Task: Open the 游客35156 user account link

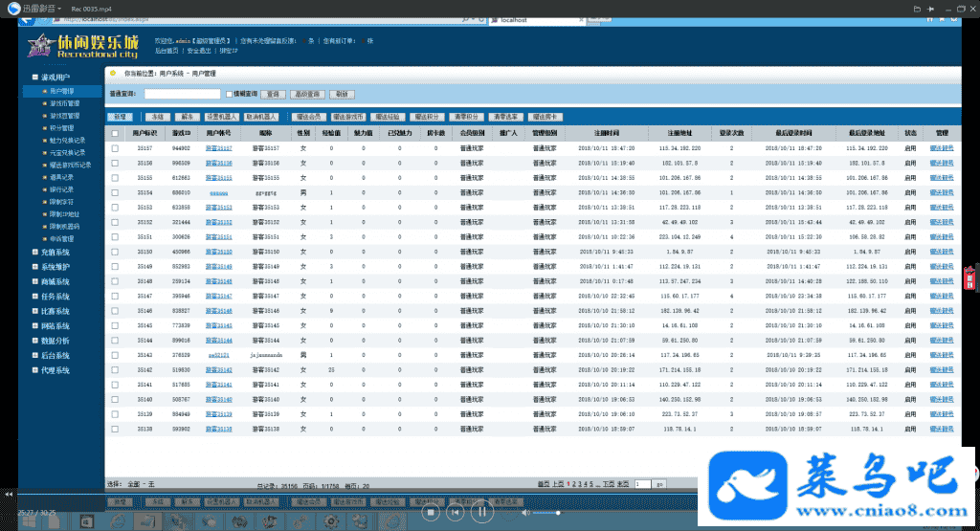Action: click(x=219, y=164)
